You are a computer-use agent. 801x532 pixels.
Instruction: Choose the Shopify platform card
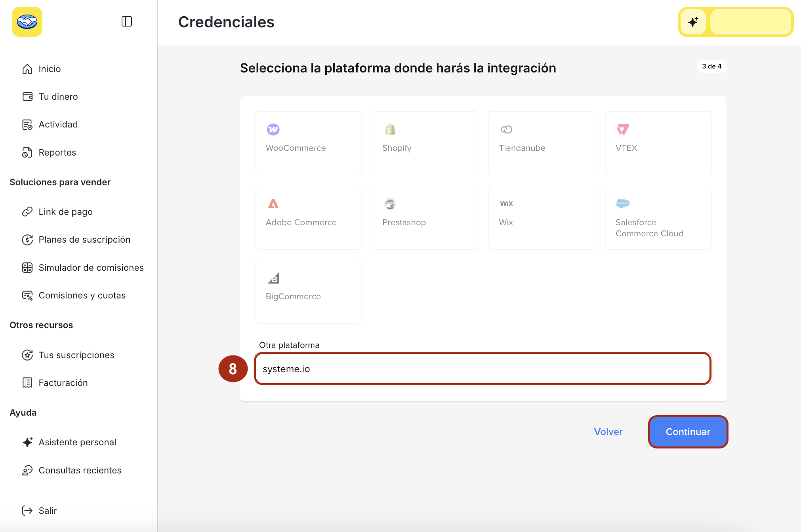(x=425, y=143)
